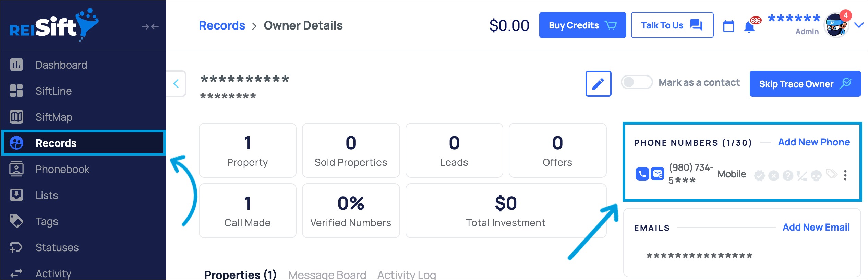
Task: Flag phone number as wrong (X icon)
Action: [x=773, y=176]
